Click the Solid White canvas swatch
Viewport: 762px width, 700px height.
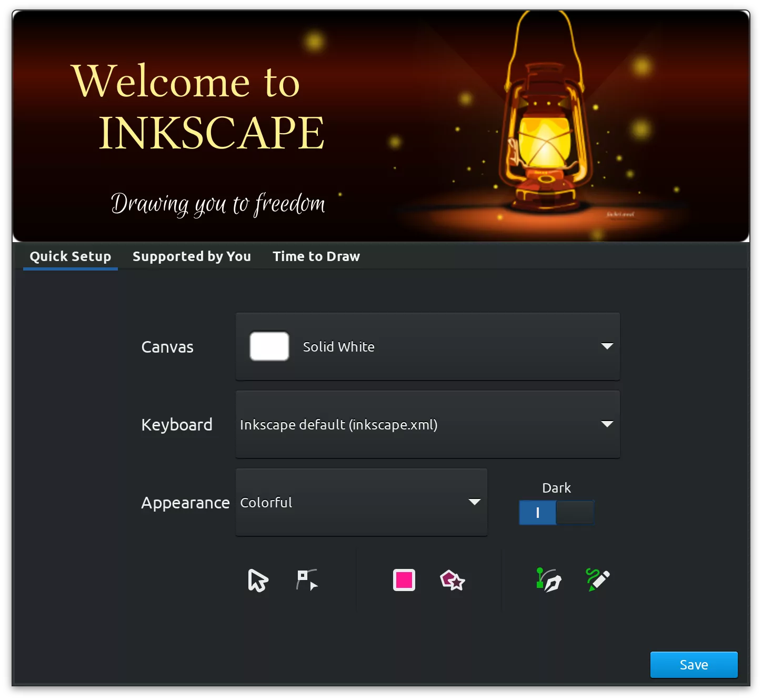coord(269,346)
